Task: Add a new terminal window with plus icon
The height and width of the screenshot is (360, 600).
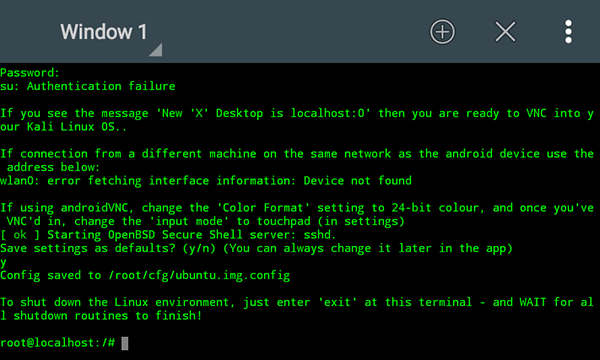Action: [x=442, y=32]
